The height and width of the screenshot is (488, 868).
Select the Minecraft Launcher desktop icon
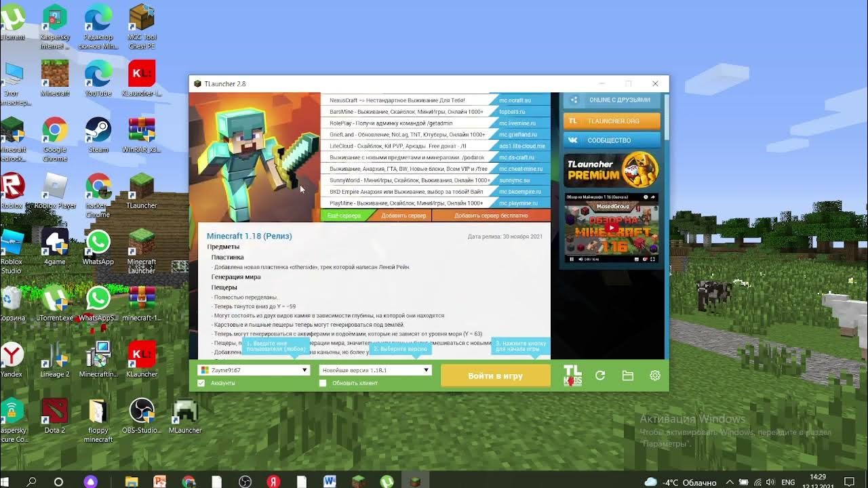(142, 252)
